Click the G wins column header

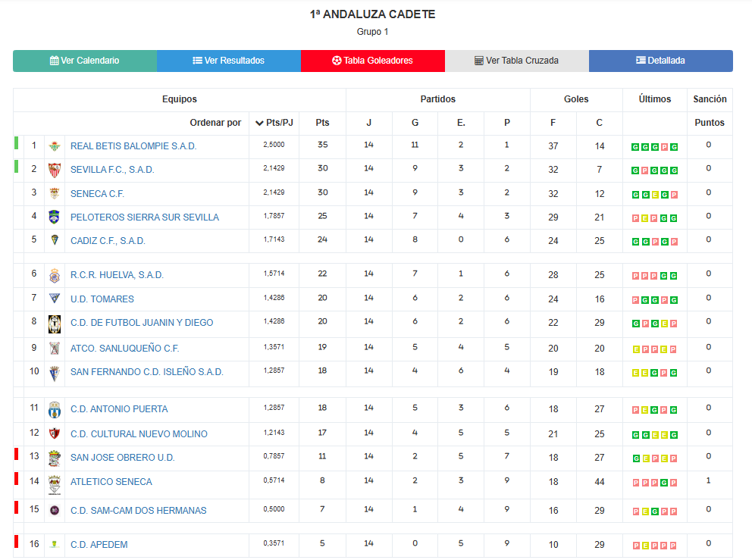(415, 123)
